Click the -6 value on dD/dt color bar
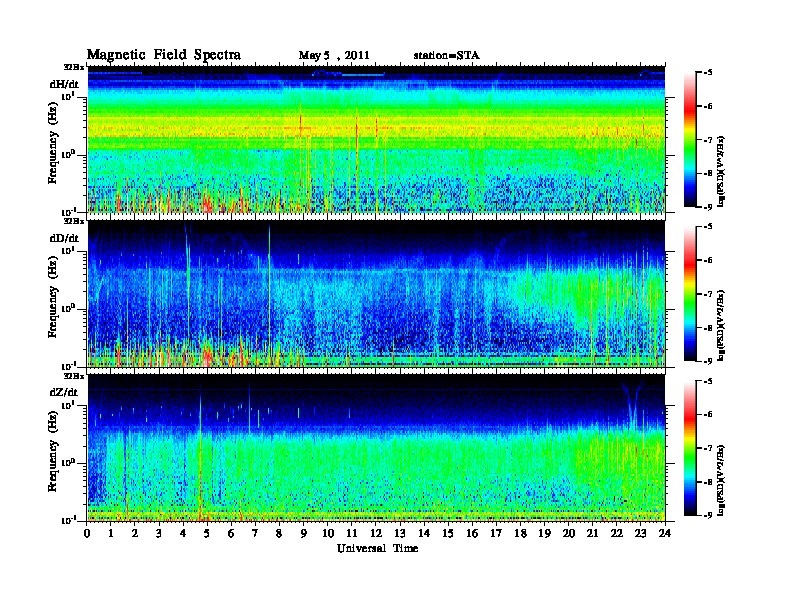This screenshot has height=612, width=792. (708, 260)
